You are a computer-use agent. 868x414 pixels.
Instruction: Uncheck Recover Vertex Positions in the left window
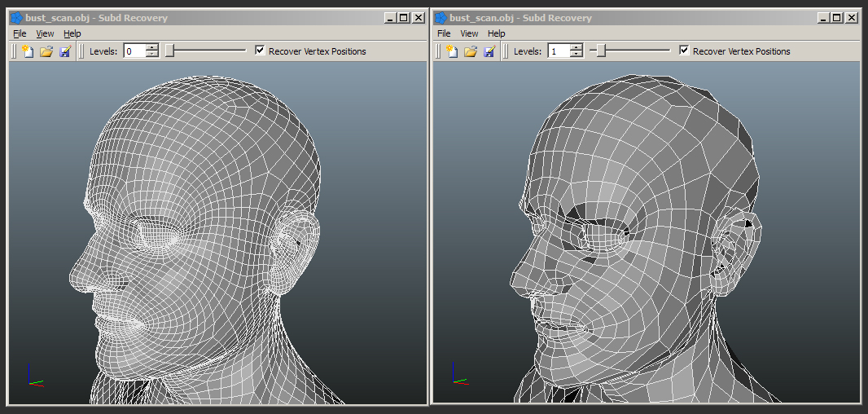pos(261,51)
